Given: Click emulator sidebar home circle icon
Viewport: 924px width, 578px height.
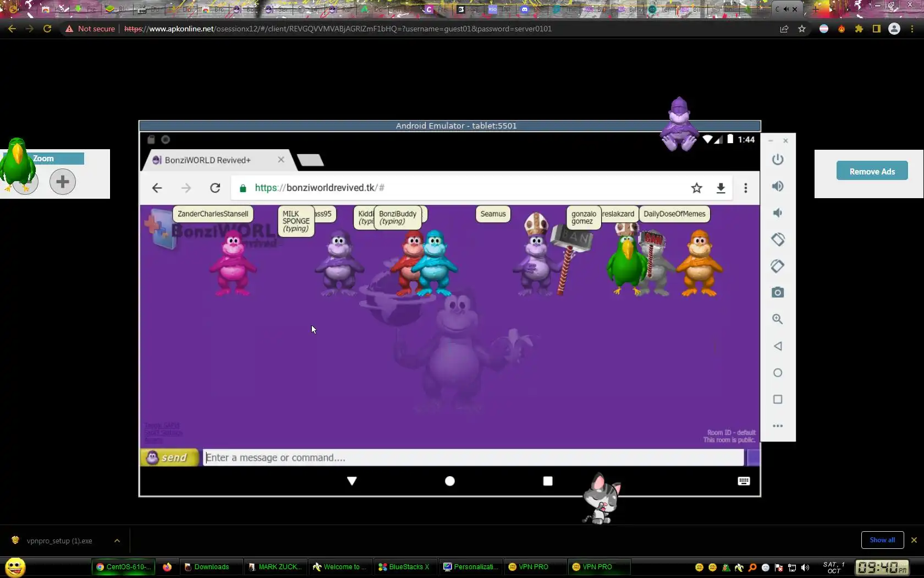Looking at the screenshot, I should (777, 373).
